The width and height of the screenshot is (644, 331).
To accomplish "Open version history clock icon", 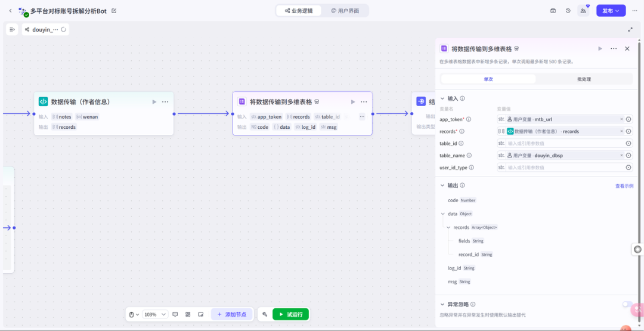I will (x=568, y=11).
